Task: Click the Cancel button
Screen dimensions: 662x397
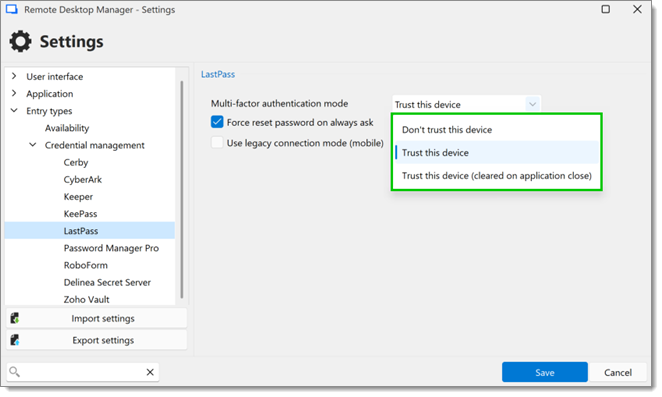Action: [618, 372]
